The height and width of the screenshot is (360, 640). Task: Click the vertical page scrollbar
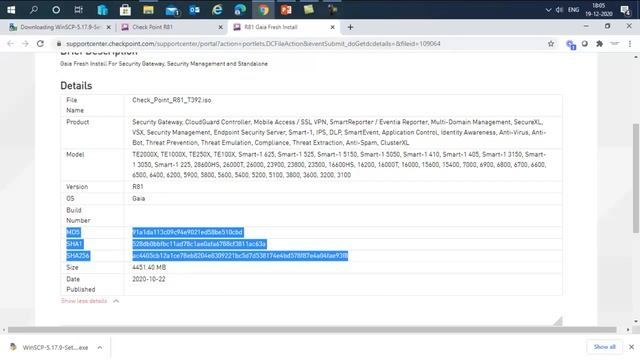click(x=636, y=178)
